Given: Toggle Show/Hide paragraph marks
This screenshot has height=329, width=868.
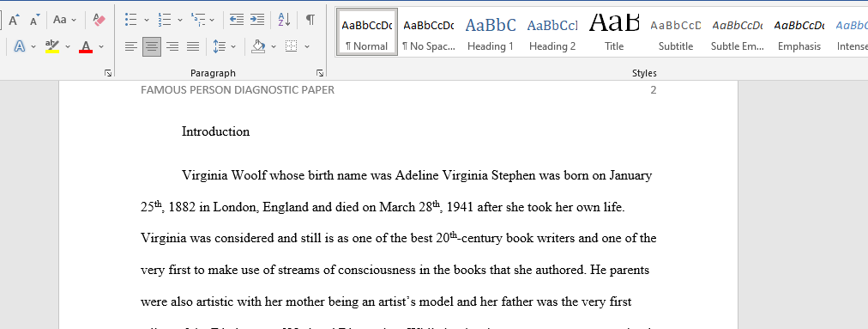Looking at the screenshot, I should click(x=310, y=20).
